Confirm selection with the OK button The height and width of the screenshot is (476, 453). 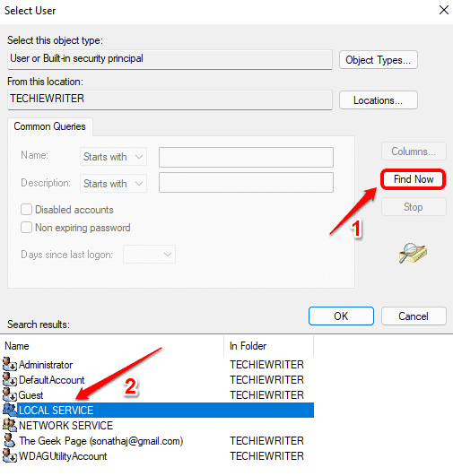(341, 316)
